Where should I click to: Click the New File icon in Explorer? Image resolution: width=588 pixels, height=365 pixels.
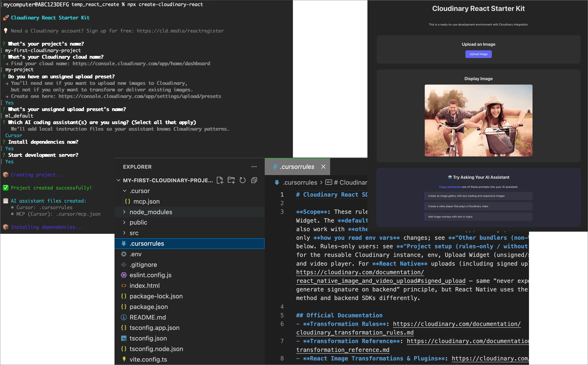coord(220,180)
